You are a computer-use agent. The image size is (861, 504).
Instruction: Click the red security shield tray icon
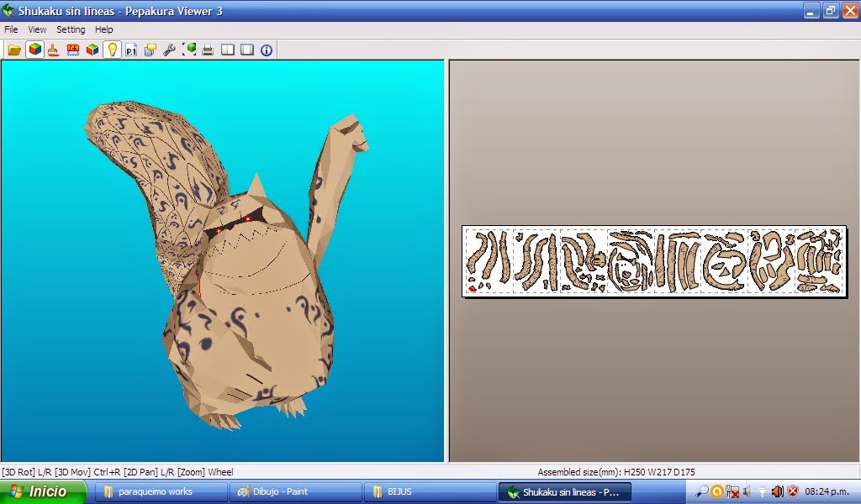[792, 491]
